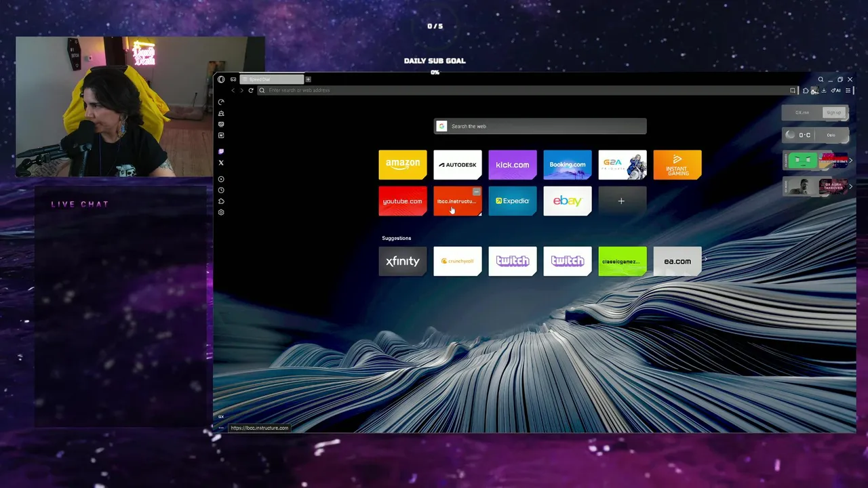The height and width of the screenshot is (488, 868).
Task: Take a snapshot with the capture icon
Action: coord(793,90)
